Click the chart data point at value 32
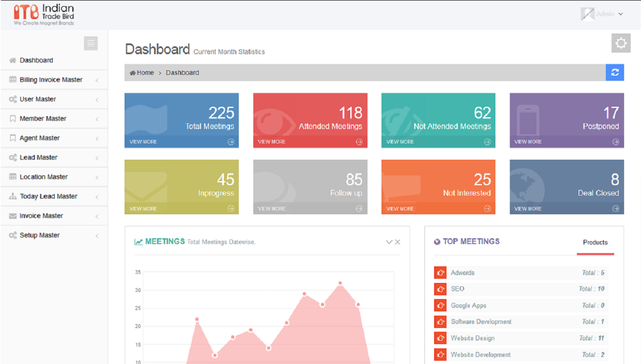The image size is (641, 364). pos(340,283)
